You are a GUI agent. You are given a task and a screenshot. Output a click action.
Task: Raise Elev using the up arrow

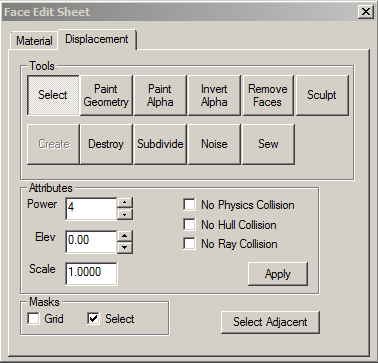point(125,236)
